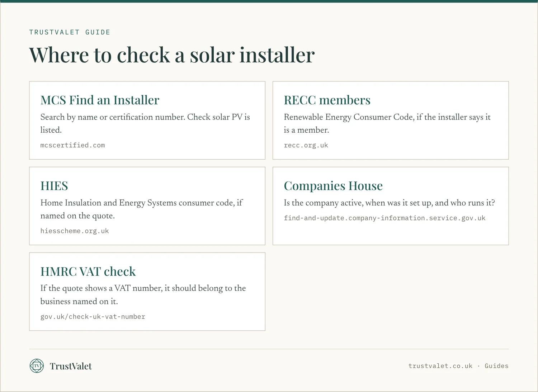Visit the mcscertified.com link
The height and width of the screenshot is (392, 538).
tap(72, 145)
